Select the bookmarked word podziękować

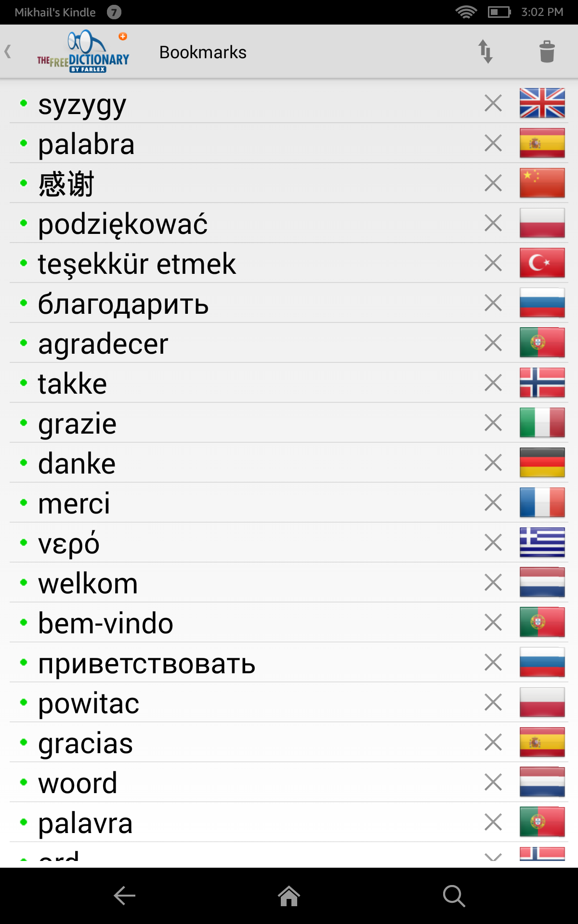point(123,223)
